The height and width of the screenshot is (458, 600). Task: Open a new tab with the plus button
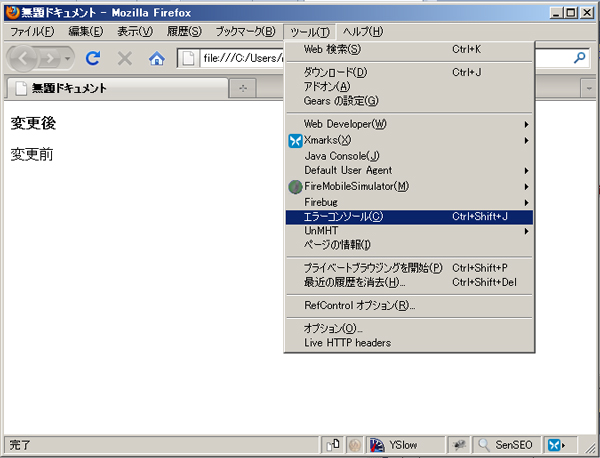click(x=243, y=89)
